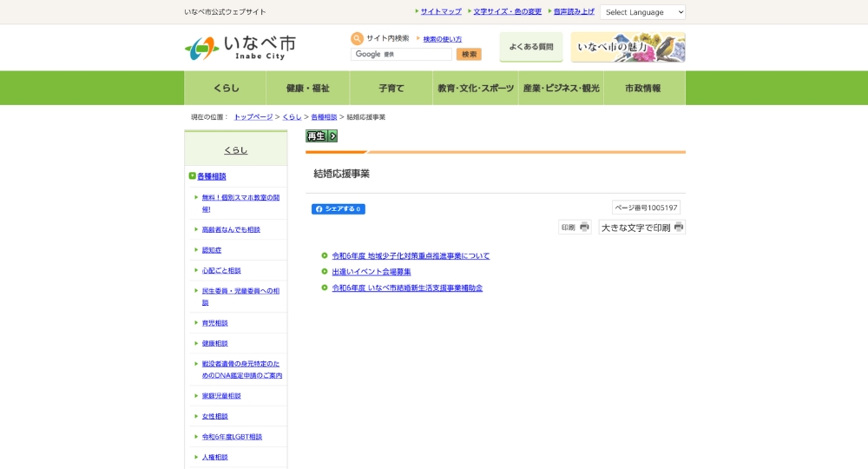Click トップページ breadcrumb link
The image size is (868, 469).
(253, 117)
